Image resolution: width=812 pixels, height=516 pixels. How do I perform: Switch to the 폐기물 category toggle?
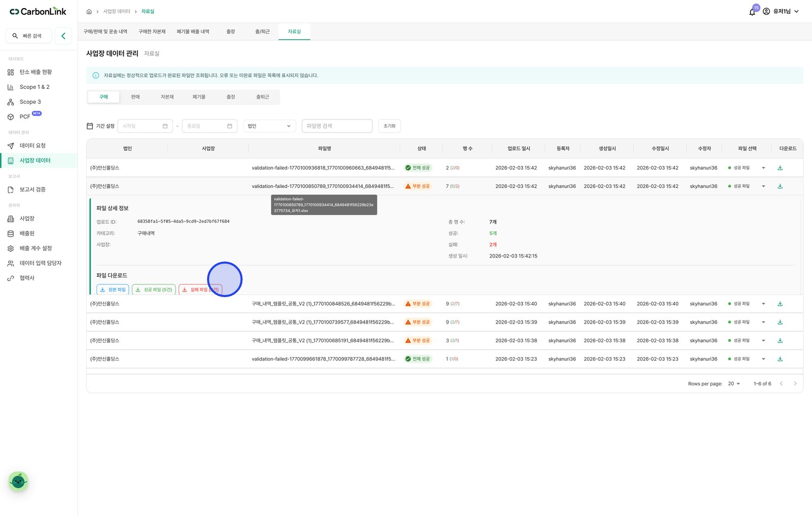[x=199, y=97]
